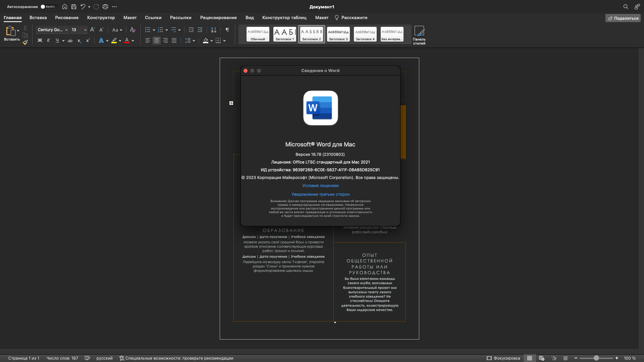Click the Format Painter brush icon

pyautogui.click(x=25, y=43)
